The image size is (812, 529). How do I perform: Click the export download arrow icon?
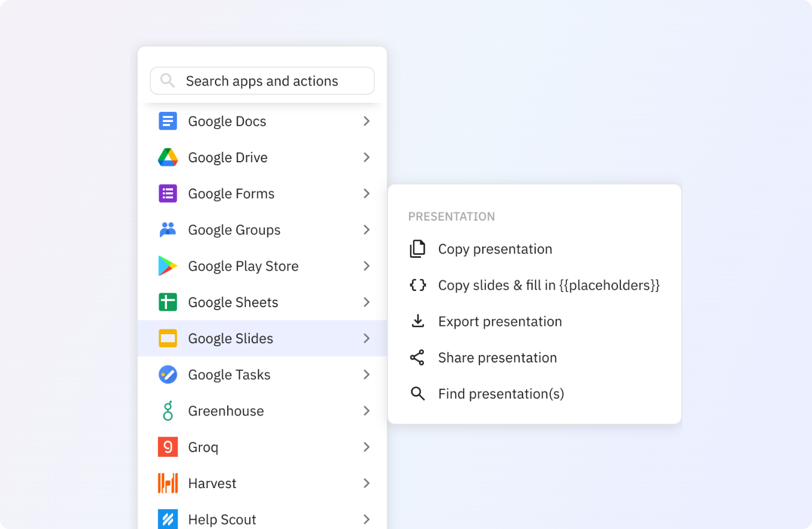pos(417,322)
